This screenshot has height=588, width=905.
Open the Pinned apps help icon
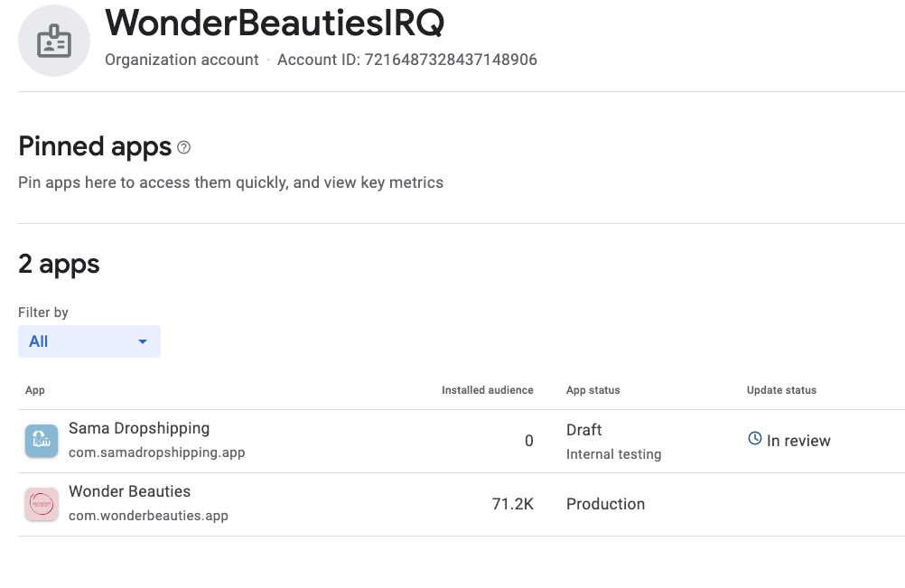point(183,148)
